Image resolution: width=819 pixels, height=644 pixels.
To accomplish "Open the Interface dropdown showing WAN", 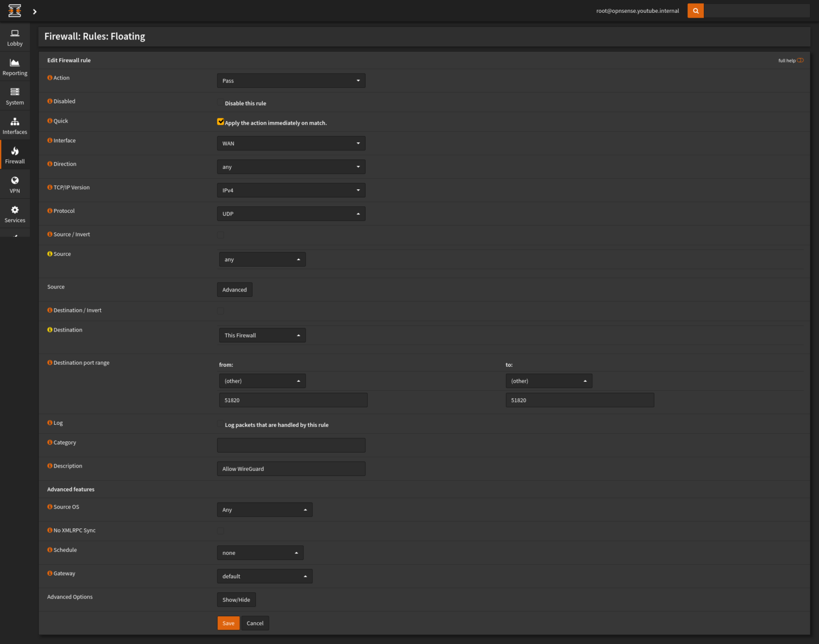I will pos(291,143).
